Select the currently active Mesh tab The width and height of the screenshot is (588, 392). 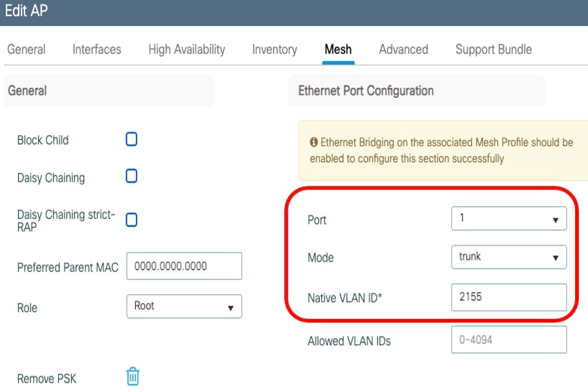(337, 49)
